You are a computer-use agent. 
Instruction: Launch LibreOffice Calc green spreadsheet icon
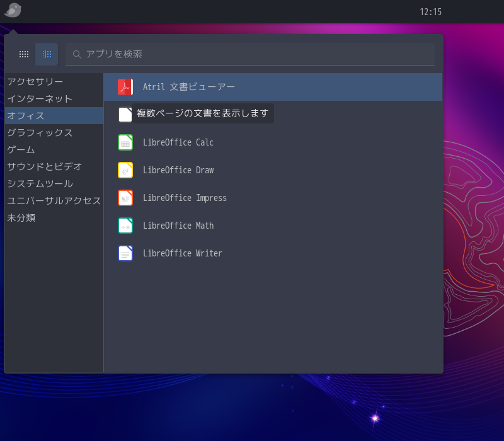pyautogui.click(x=125, y=142)
